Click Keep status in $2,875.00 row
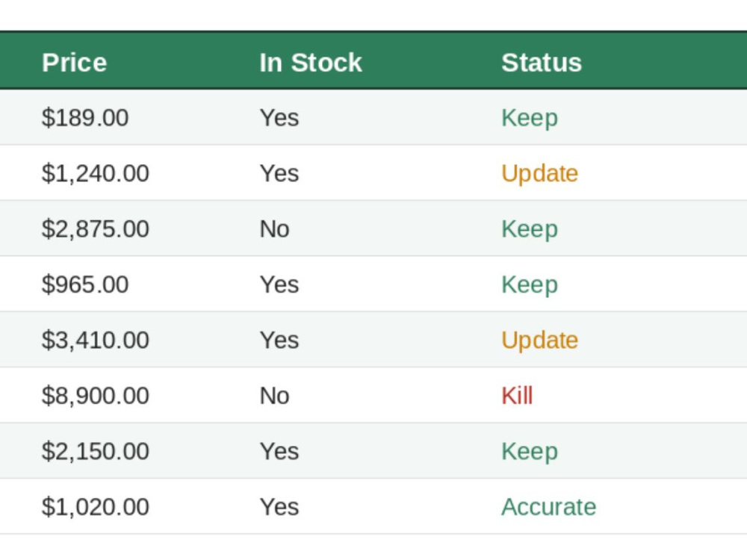The width and height of the screenshot is (747, 560). click(x=530, y=229)
